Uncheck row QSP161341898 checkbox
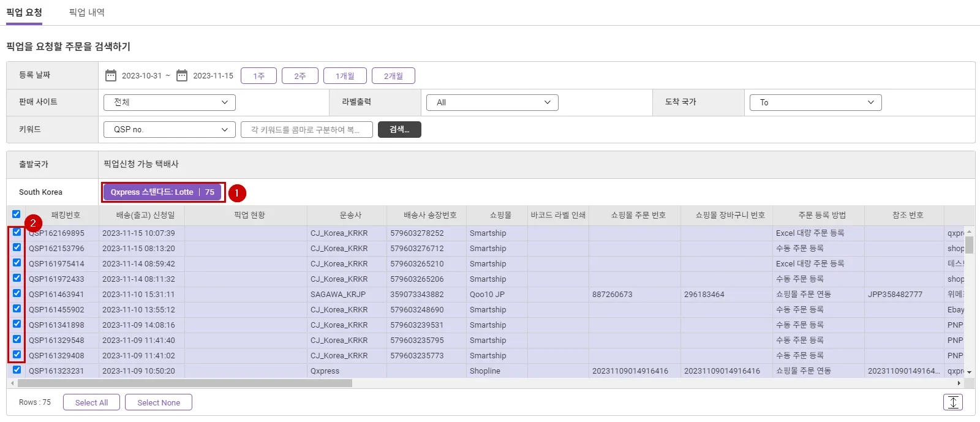 point(17,324)
